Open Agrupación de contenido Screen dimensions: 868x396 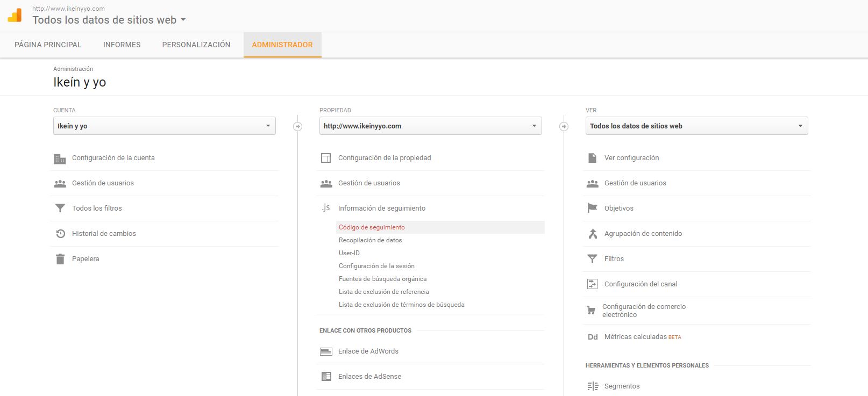tap(643, 234)
